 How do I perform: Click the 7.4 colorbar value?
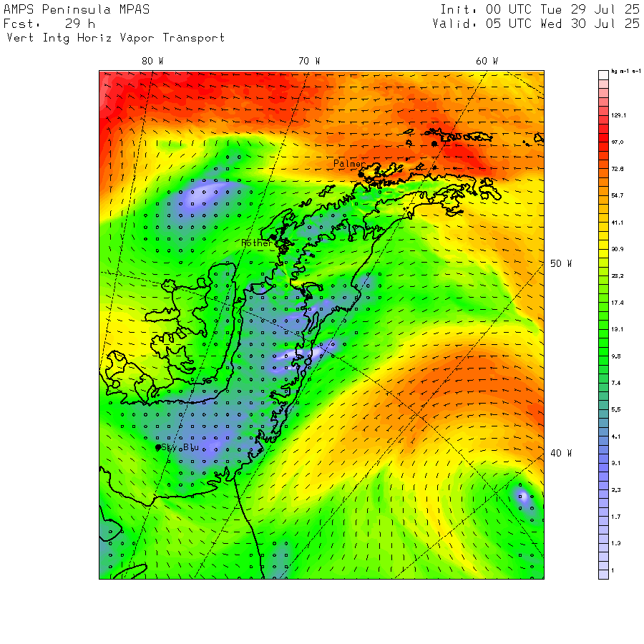pyautogui.click(x=616, y=384)
